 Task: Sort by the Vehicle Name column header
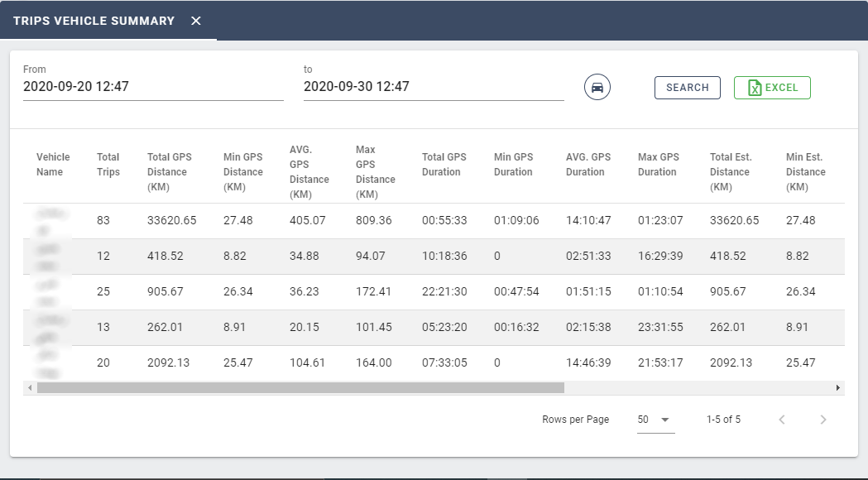(53, 165)
